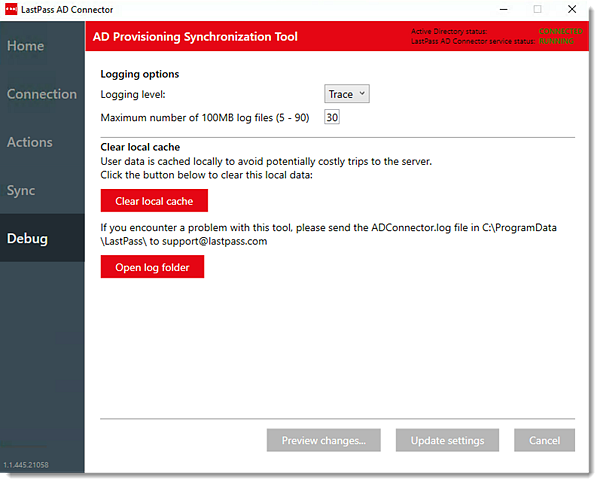Viewport: 595px width, 479px height.
Task: Click Update settings button
Action: (447, 440)
